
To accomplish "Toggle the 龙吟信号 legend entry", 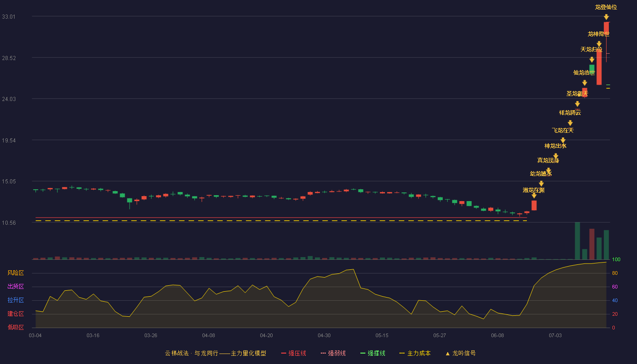I will 460,353.
